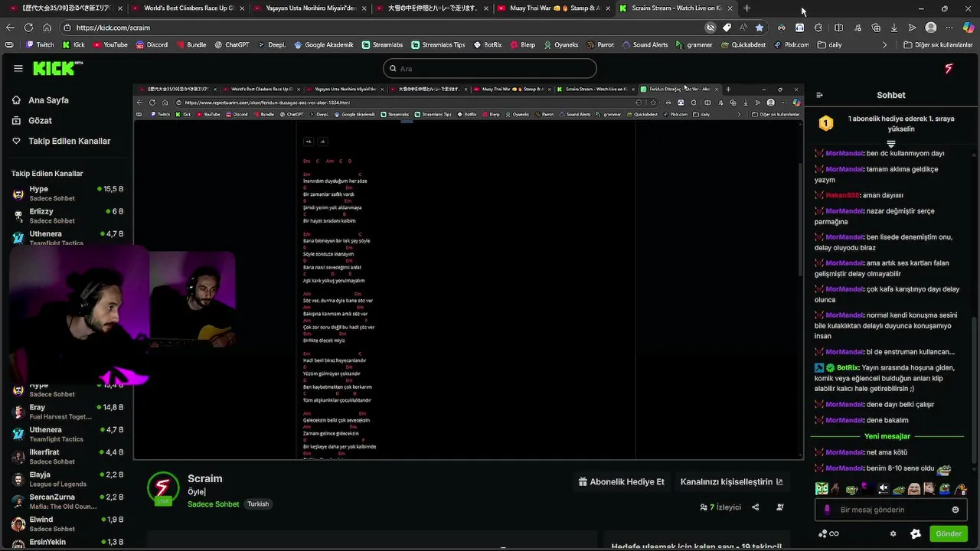Screen dimensions: 980x551
Task: Click the share icon below the stream
Action: 756,507
